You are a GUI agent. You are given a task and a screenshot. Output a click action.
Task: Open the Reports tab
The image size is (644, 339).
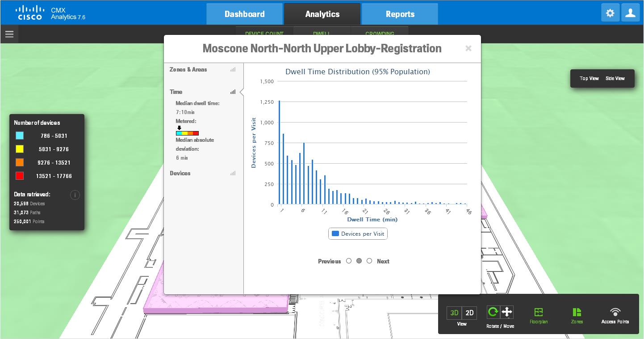click(x=400, y=14)
